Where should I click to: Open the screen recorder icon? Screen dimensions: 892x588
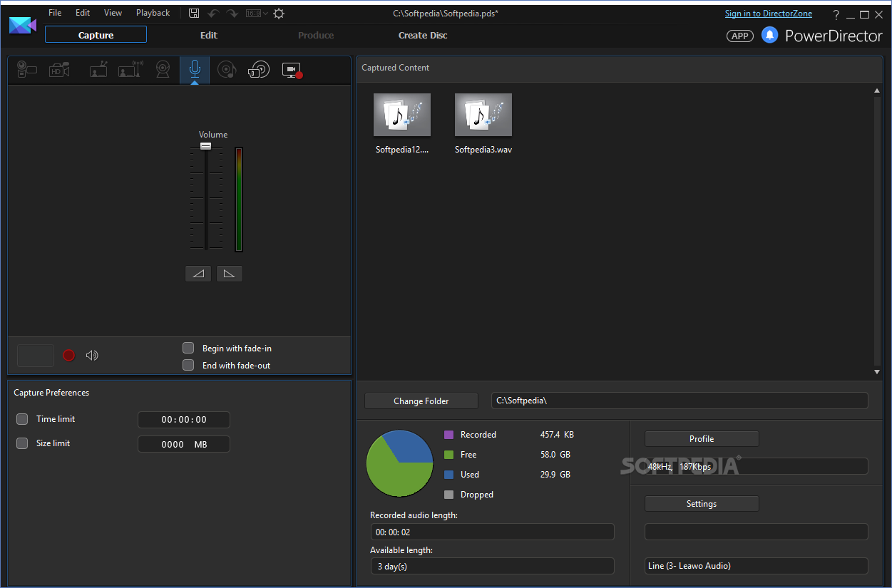click(292, 70)
